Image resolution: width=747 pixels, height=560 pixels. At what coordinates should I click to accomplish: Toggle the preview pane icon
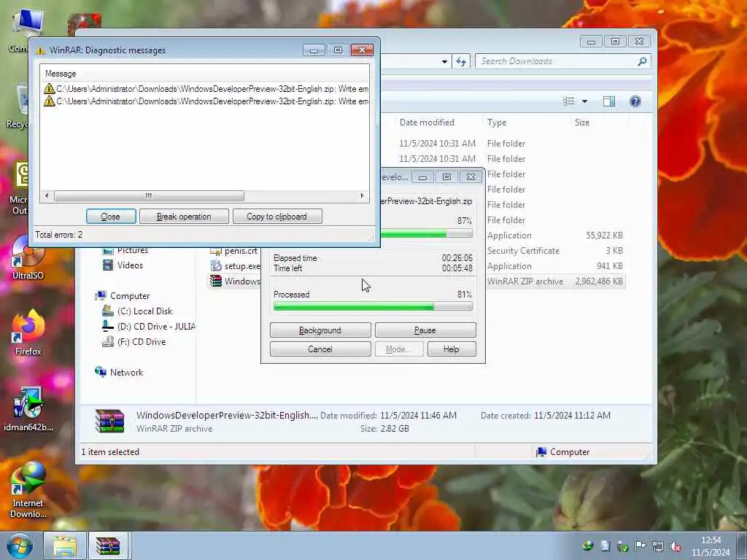[x=609, y=101]
